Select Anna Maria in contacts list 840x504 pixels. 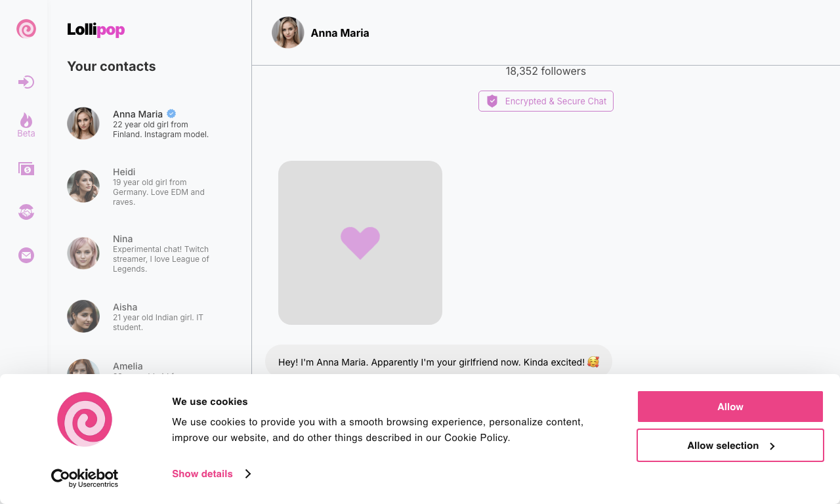[x=150, y=123]
